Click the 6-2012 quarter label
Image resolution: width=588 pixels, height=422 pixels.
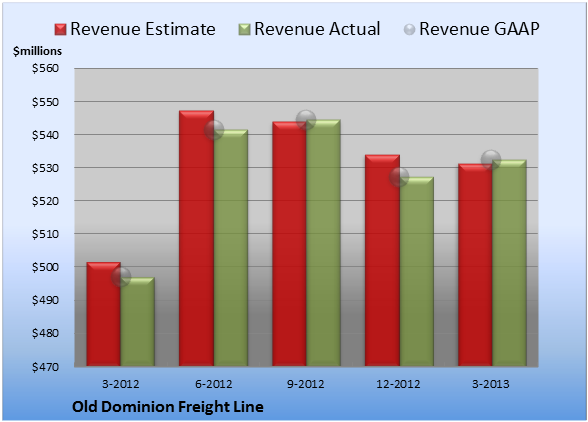pyautogui.click(x=213, y=384)
